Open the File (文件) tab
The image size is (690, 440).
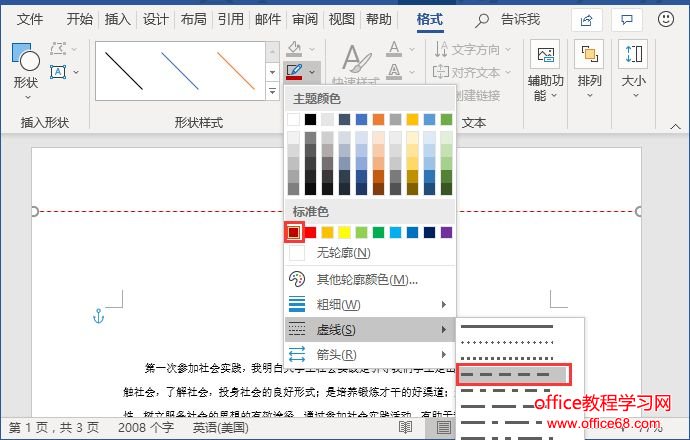(30, 19)
